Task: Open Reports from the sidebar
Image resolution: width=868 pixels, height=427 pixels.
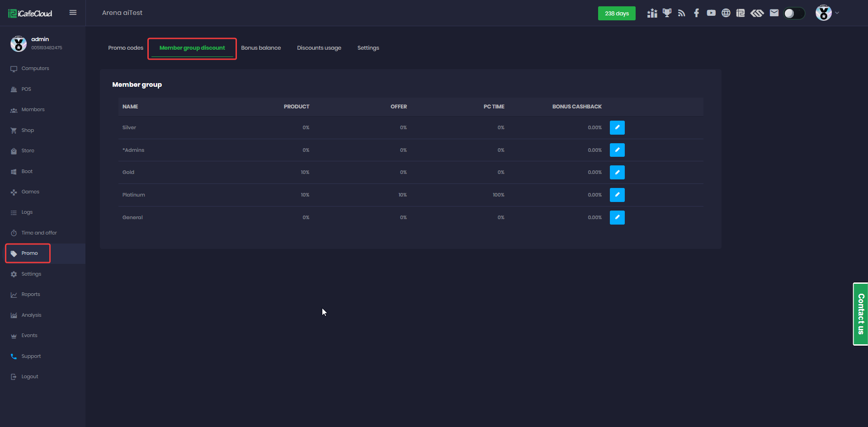Action: [31, 295]
